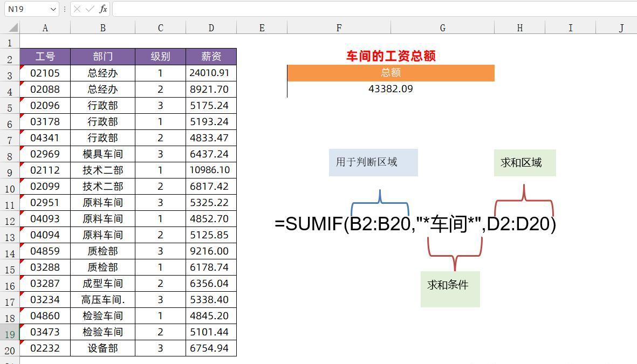Click the Insert Function fx icon
The height and width of the screenshot is (364, 637).
click(x=103, y=9)
